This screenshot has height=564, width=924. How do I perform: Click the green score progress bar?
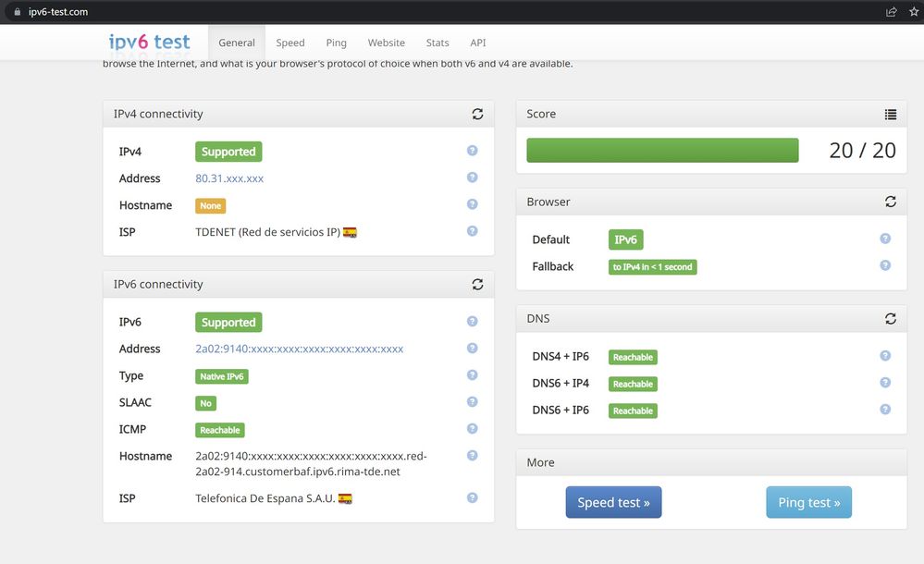pos(662,151)
